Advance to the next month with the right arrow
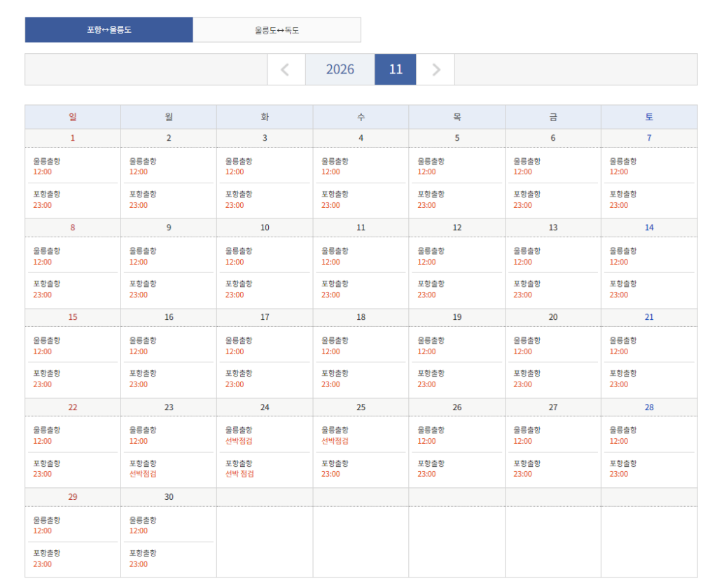717x588 pixels. pyautogui.click(x=436, y=69)
